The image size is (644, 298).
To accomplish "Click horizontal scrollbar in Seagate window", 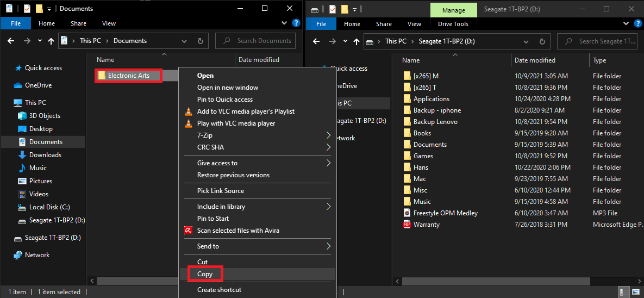I will (x=496, y=281).
